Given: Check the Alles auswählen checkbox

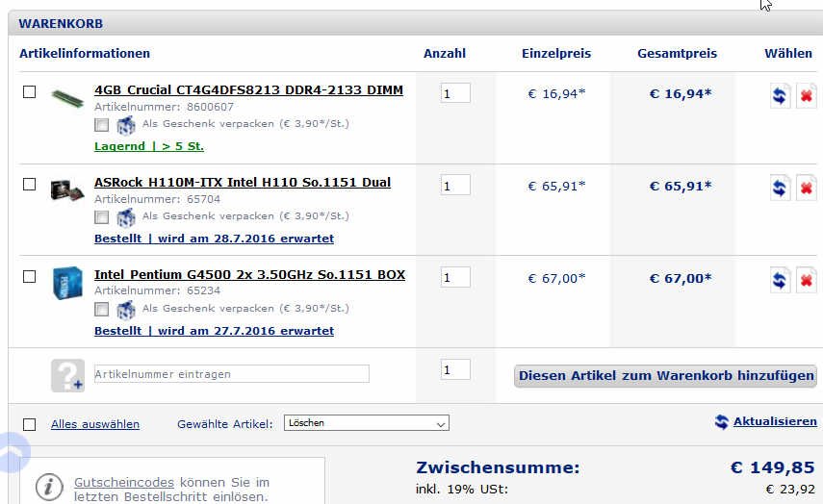Looking at the screenshot, I should point(30,424).
